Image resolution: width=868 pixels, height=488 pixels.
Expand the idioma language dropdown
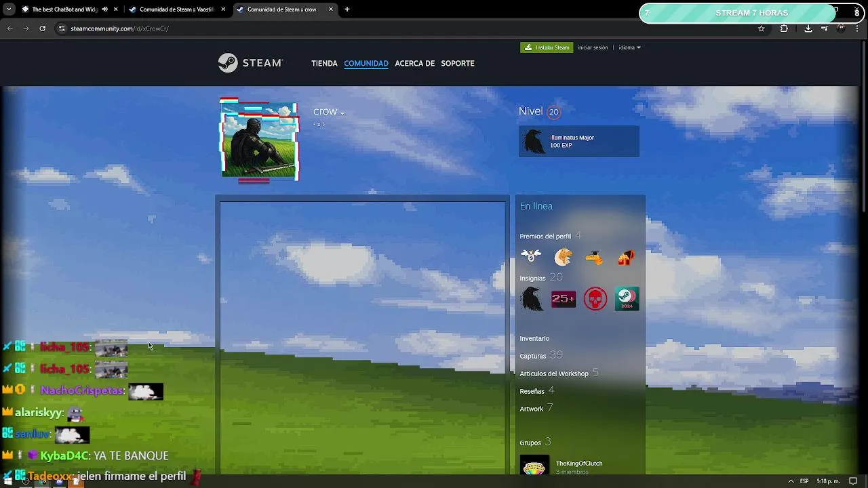pos(629,47)
